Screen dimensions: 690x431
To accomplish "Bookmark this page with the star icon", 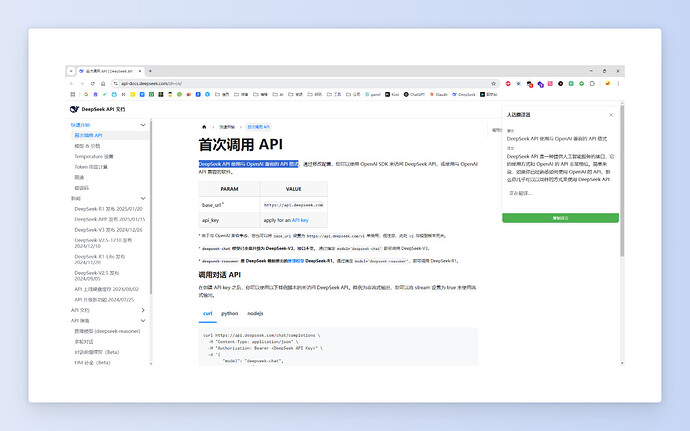I will pyautogui.click(x=493, y=83).
